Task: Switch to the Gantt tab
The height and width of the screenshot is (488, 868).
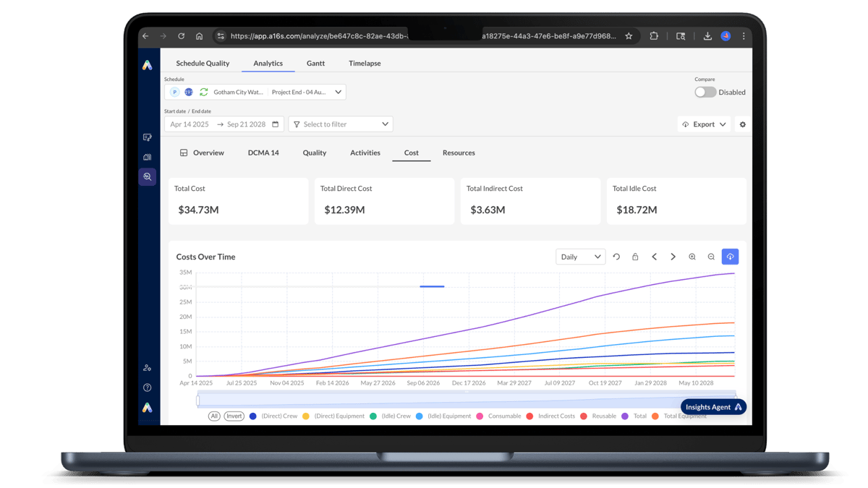Action: pos(315,64)
